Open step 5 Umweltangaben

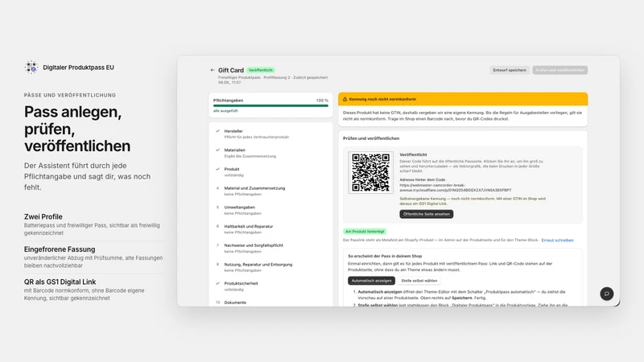(270, 210)
